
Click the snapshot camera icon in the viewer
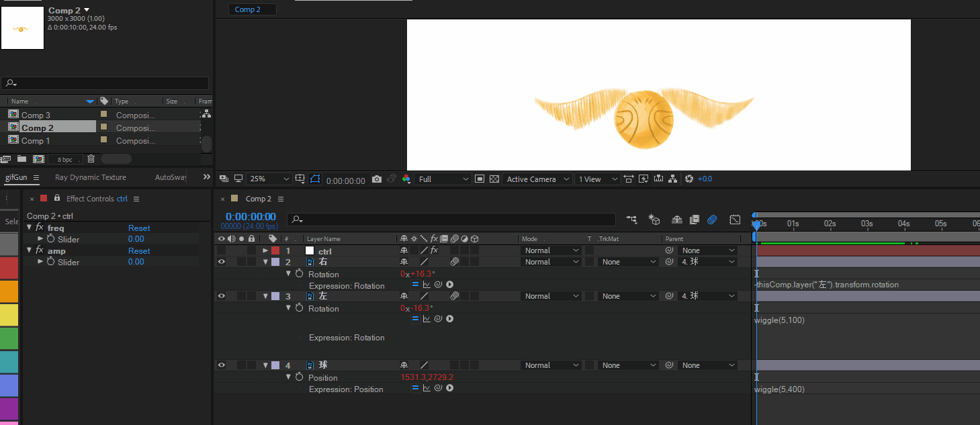pyautogui.click(x=377, y=179)
